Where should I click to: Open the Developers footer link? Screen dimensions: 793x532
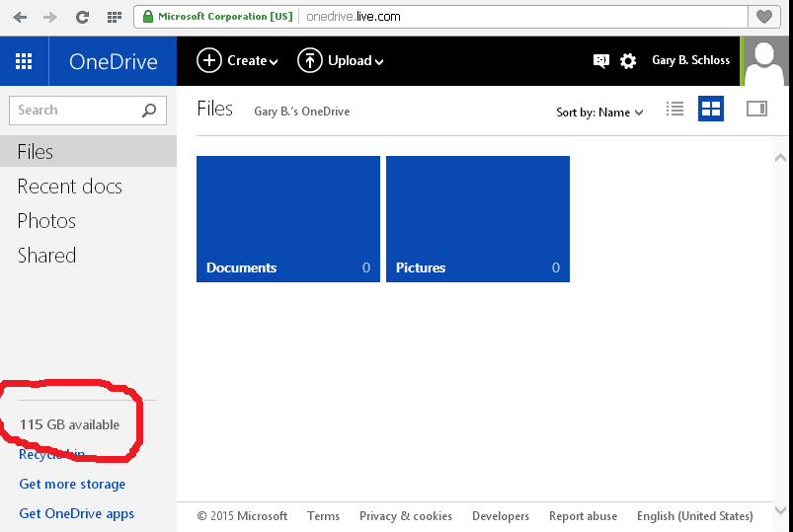(x=501, y=516)
